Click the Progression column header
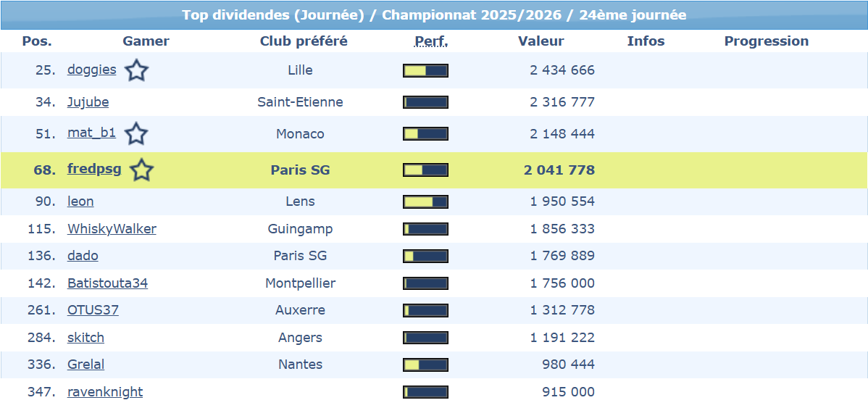Image resolution: width=868 pixels, height=408 pixels. point(766,41)
